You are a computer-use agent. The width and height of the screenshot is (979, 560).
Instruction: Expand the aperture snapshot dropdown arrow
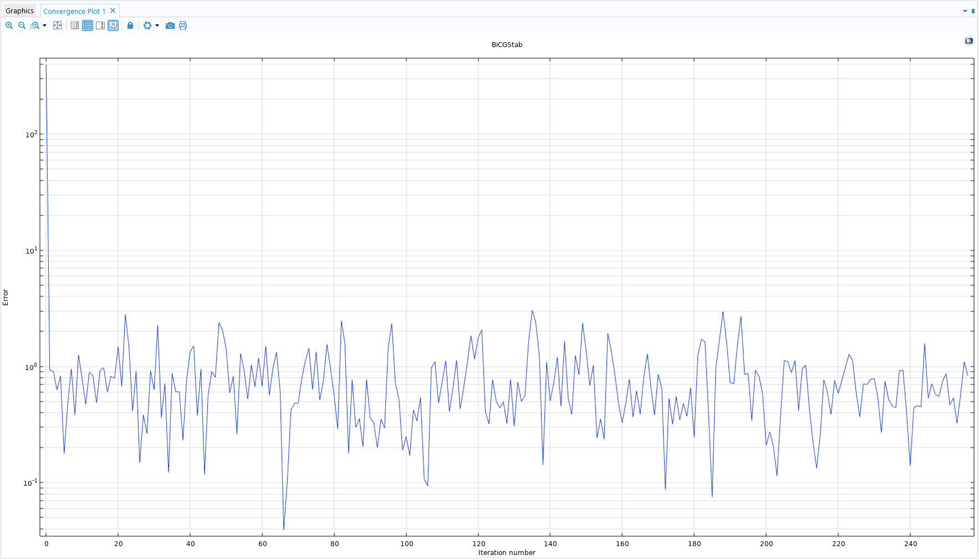point(157,25)
